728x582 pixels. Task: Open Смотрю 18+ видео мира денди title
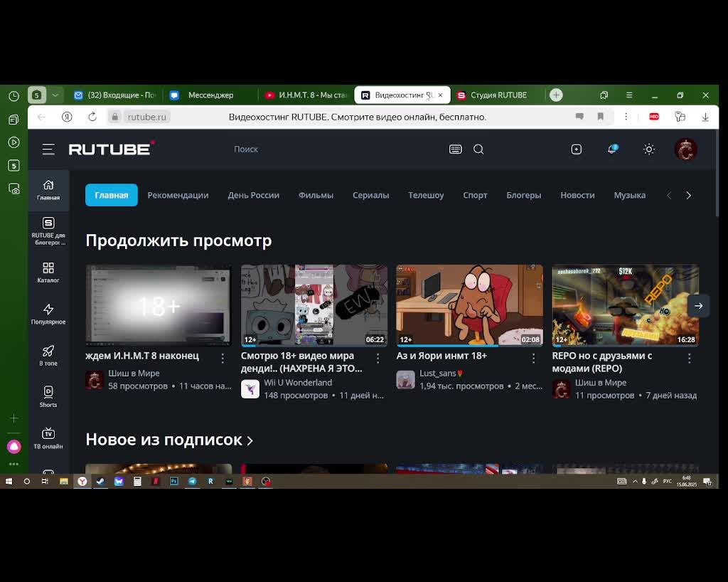[x=301, y=362]
